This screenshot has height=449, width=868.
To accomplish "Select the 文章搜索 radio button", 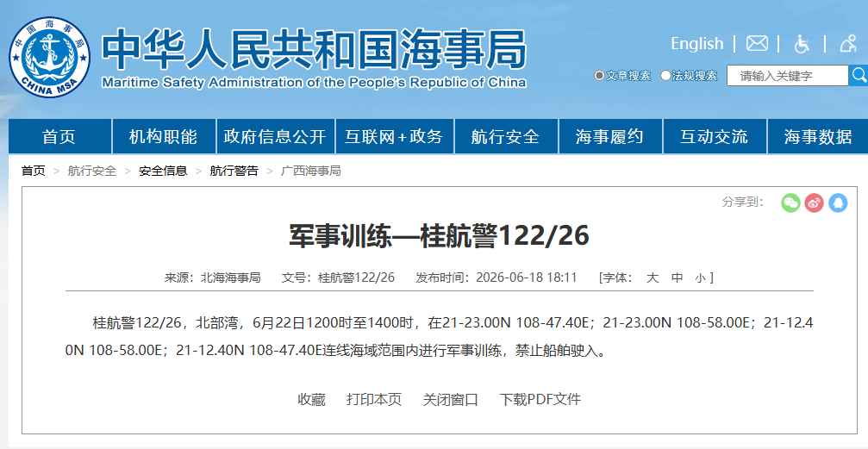I will click(599, 75).
